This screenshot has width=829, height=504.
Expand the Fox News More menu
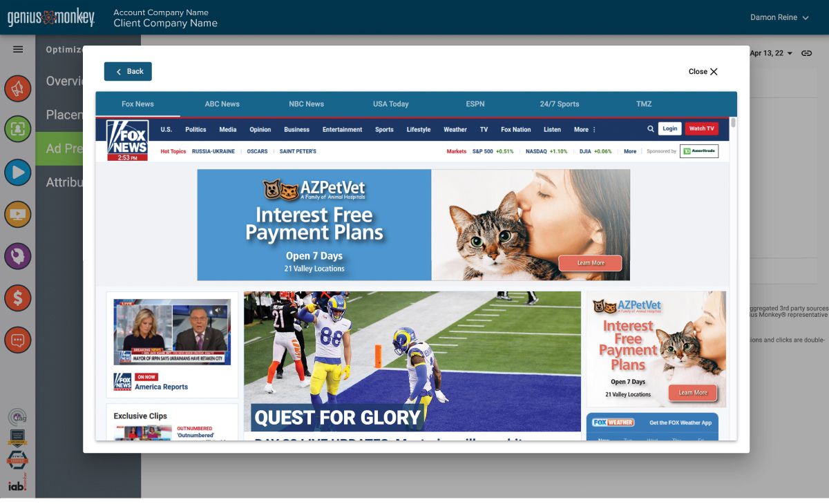coord(584,129)
